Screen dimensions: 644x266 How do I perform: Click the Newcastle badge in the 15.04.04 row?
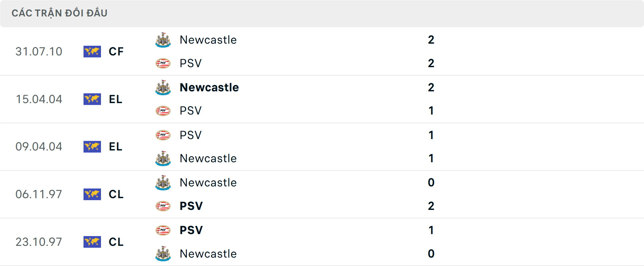[x=163, y=87]
